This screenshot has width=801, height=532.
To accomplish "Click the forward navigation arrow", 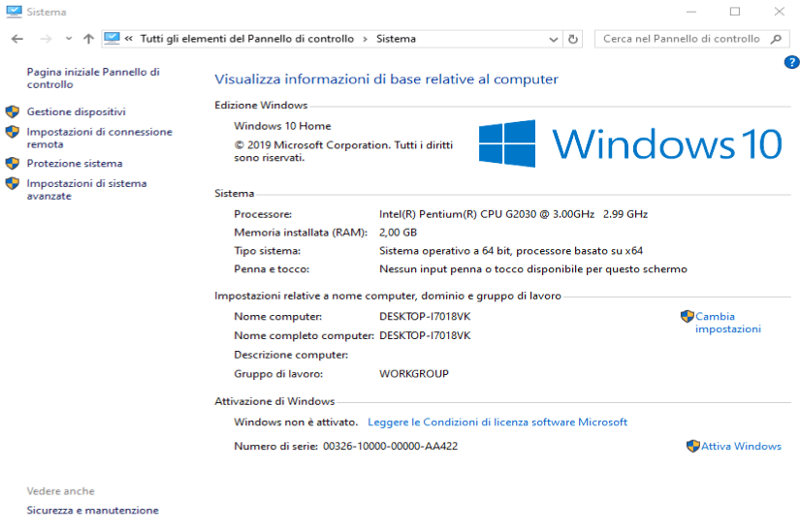I will pyautogui.click(x=46, y=39).
